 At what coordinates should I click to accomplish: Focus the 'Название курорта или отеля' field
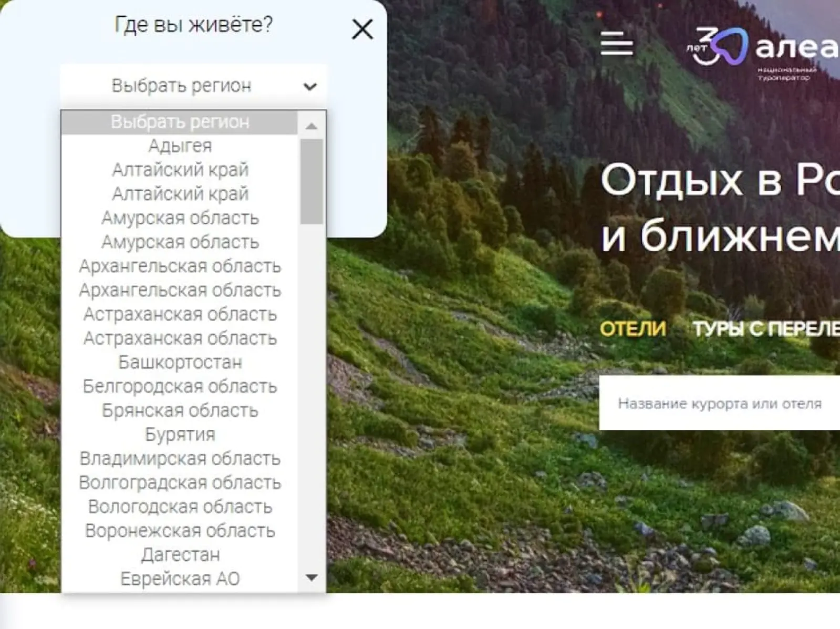click(x=720, y=403)
